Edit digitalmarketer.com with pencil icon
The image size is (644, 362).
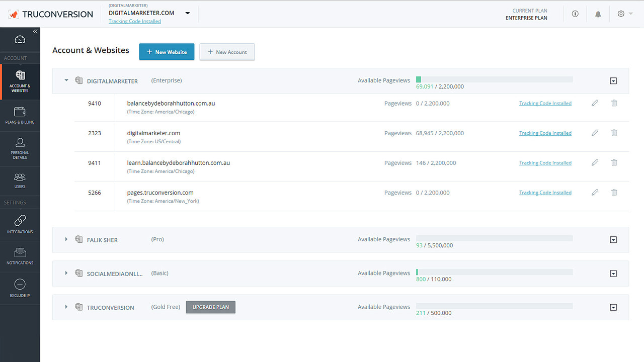click(595, 133)
